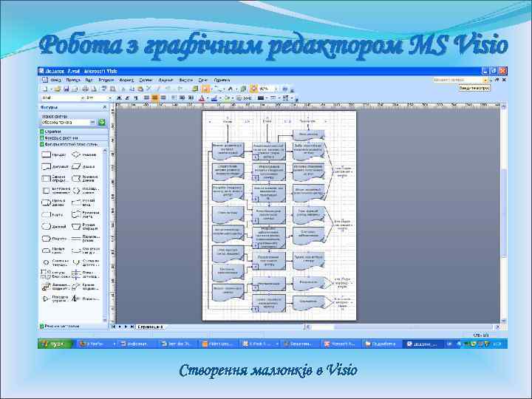Open the zoom percentage dropdown

[x=276, y=89]
